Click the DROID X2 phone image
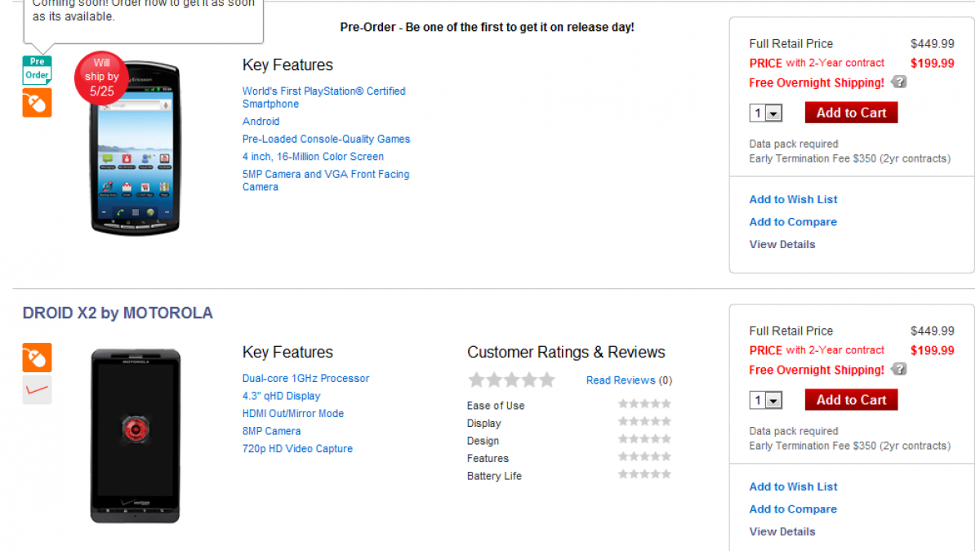 click(x=135, y=436)
